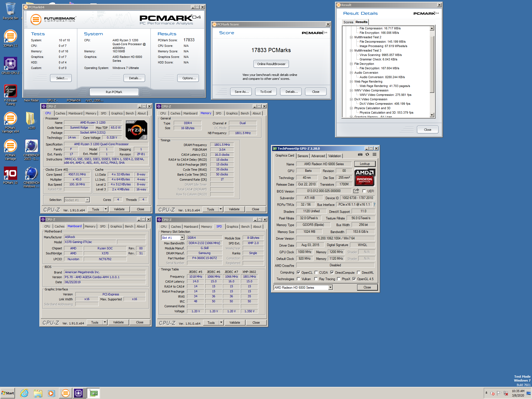Click the Result Details vertical scrollbar thumb
This screenshot has width=532, height=399.
(x=432, y=64)
